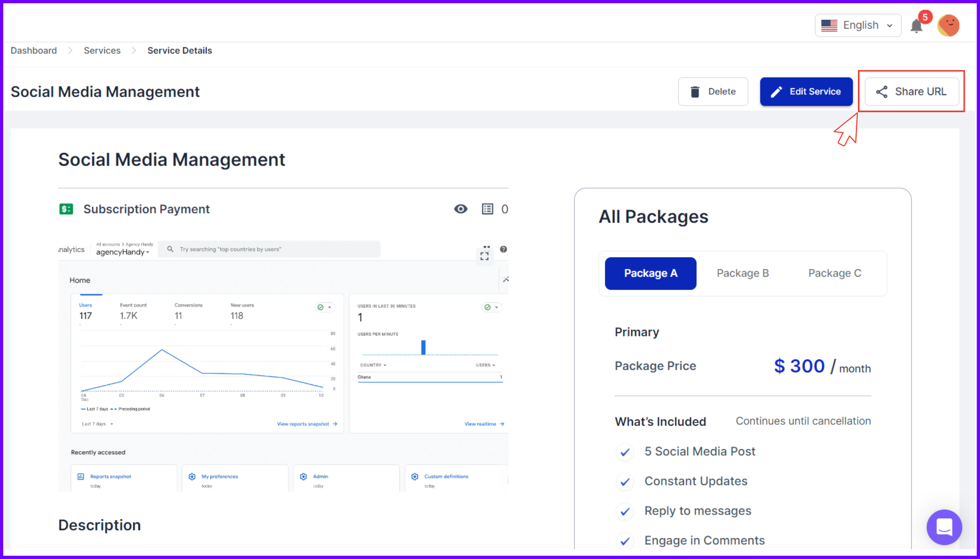
Task: Click inside the analytics search field
Action: coord(269,249)
